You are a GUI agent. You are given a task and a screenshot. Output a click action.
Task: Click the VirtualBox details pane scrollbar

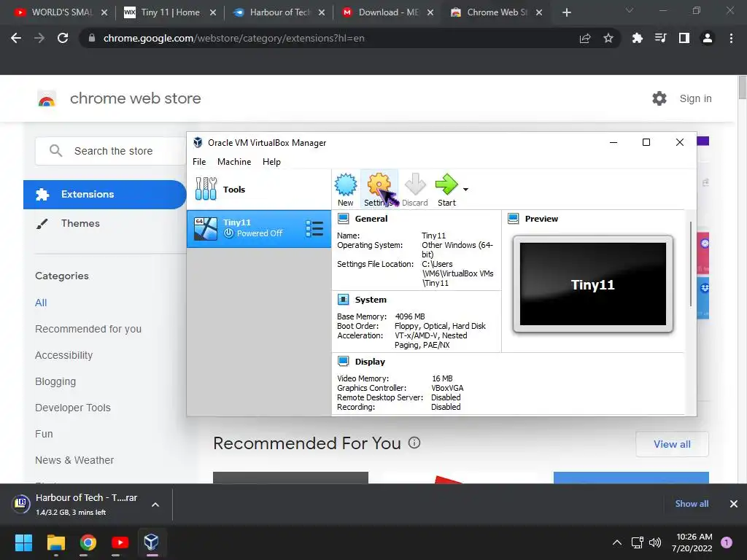coord(691,264)
